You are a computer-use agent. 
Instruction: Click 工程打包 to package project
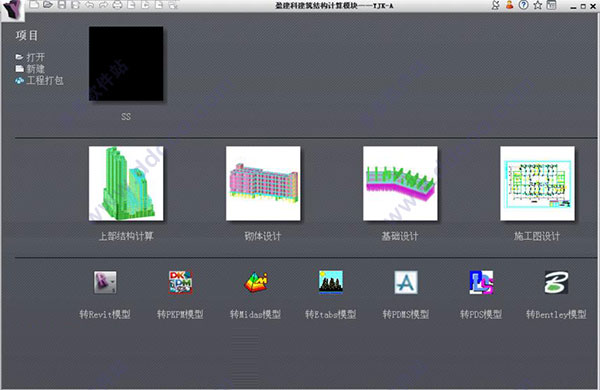tap(39, 80)
